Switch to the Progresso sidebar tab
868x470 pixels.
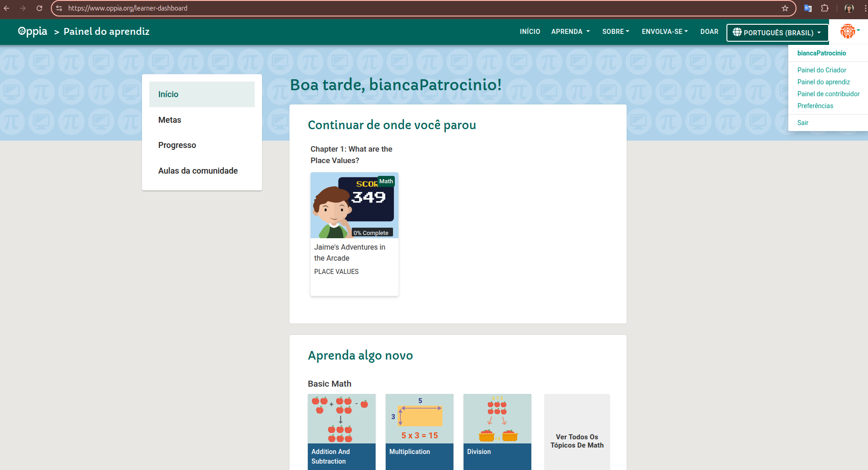click(x=177, y=145)
